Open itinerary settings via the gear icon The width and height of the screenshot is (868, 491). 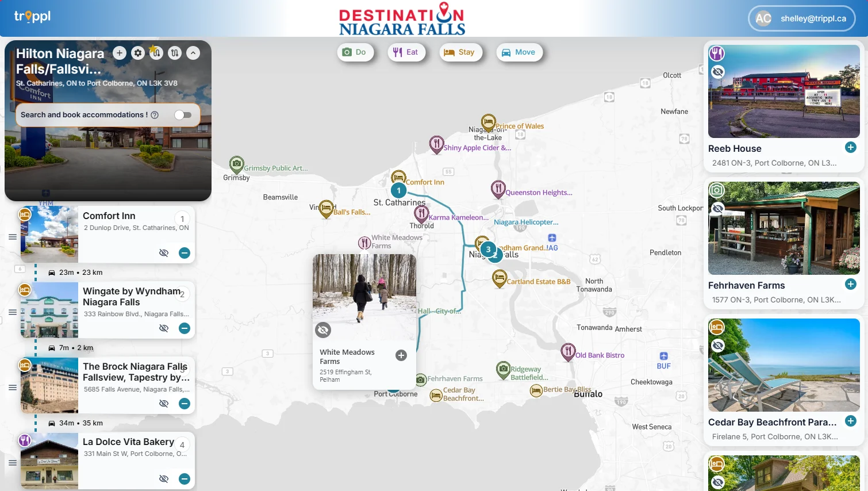tap(138, 52)
